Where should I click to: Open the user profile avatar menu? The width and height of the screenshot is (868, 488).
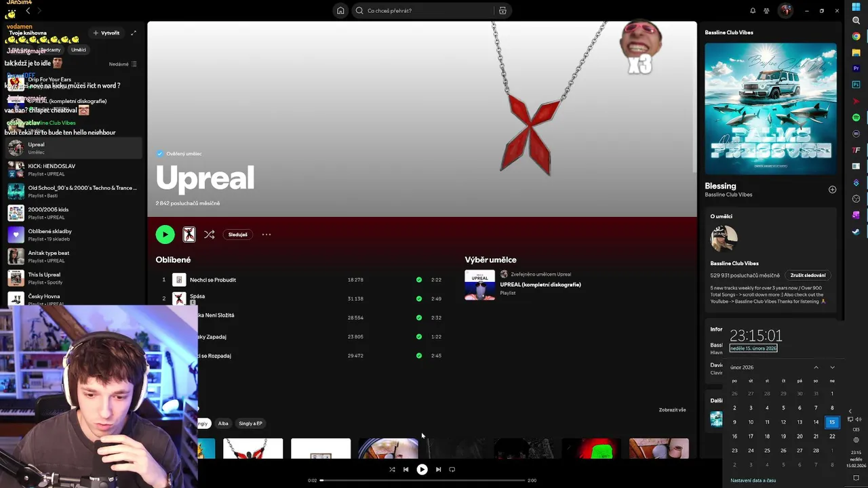coord(785,10)
